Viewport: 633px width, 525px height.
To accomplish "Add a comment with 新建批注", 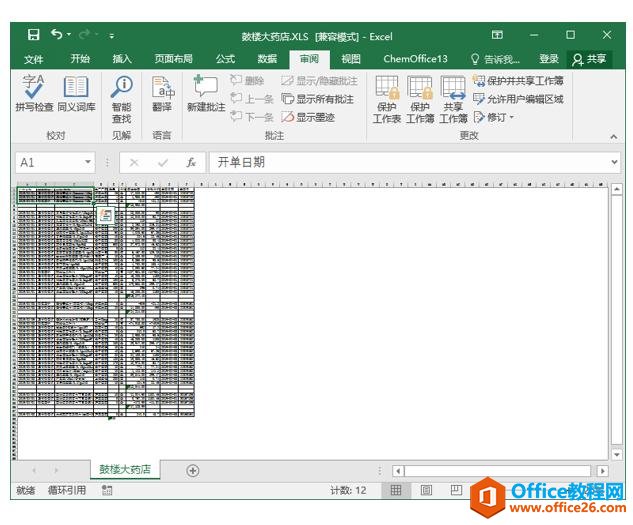I will pyautogui.click(x=206, y=93).
